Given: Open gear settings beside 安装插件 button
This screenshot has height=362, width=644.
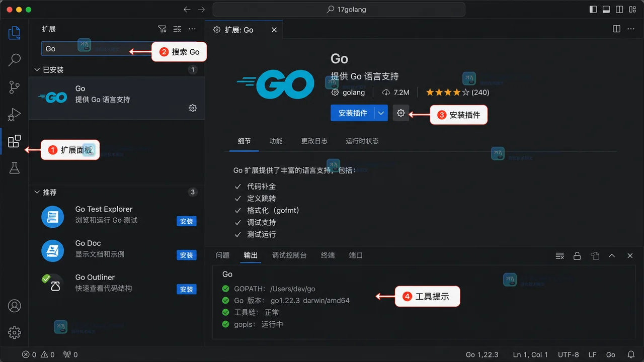Looking at the screenshot, I should 400,113.
